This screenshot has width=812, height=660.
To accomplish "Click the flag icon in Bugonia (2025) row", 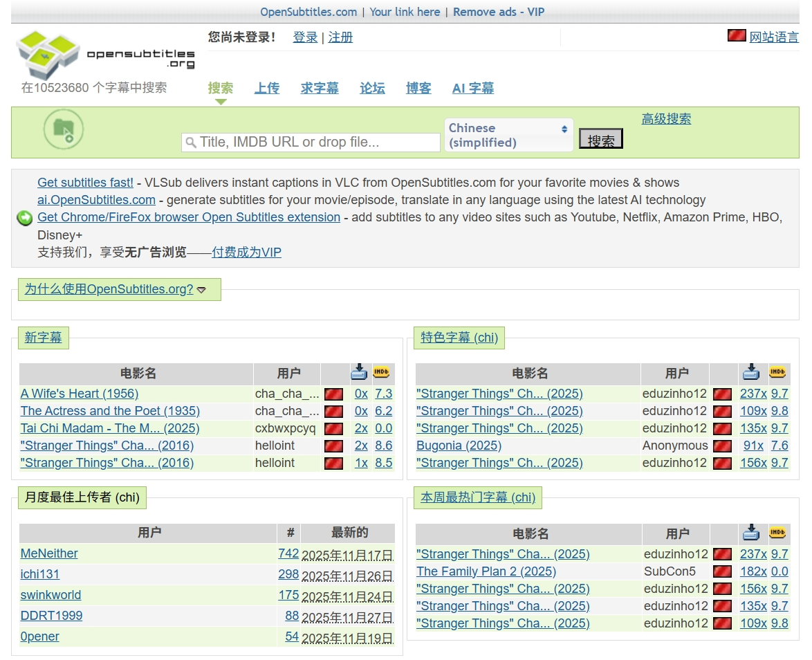I will pyautogui.click(x=723, y=446).
